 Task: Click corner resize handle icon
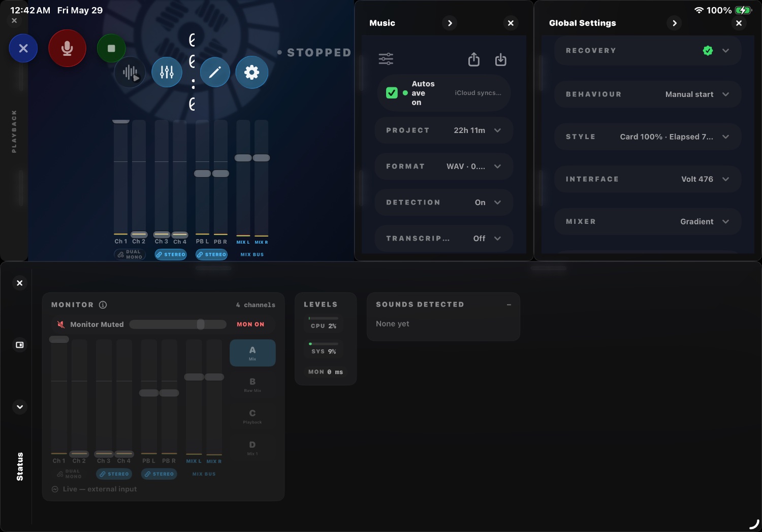tap(754, 524)
